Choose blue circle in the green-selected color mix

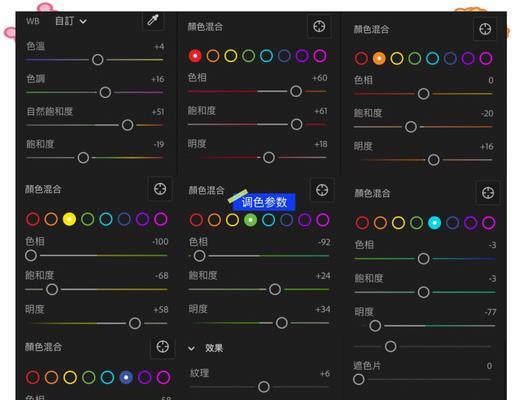pyautogui.click(x=287, y=220)
